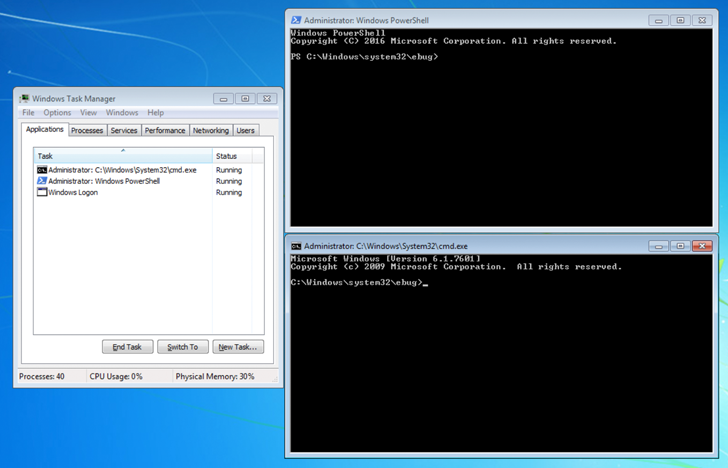Click the Task Manager title bar icon
Image resolution: width=728 pixels, height=468 pixels.
pos(25,99)
